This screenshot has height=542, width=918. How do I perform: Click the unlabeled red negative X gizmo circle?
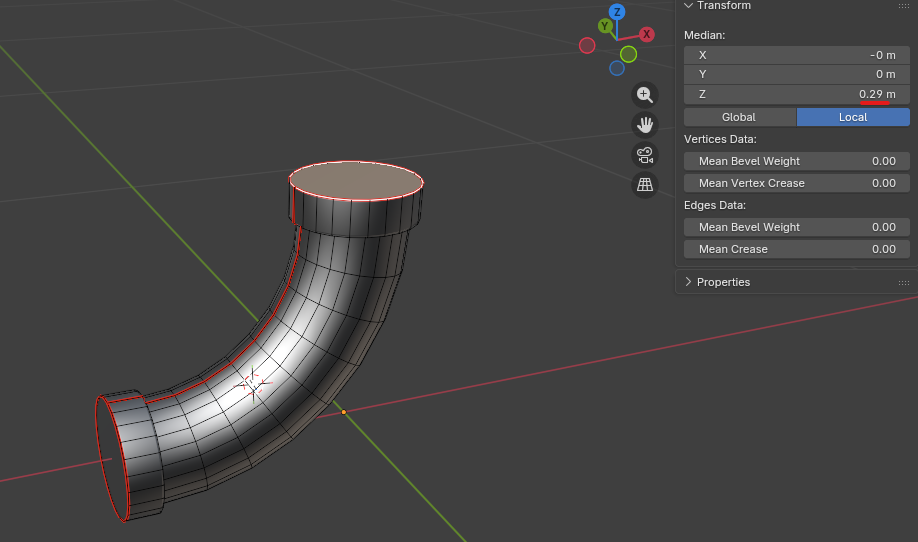tap(587, 45)
